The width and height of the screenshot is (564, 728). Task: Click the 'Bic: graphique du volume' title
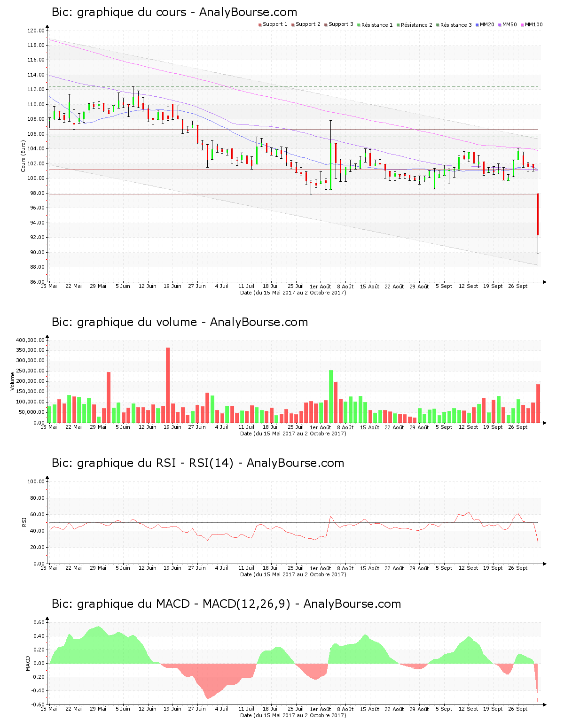coord(180,322)
